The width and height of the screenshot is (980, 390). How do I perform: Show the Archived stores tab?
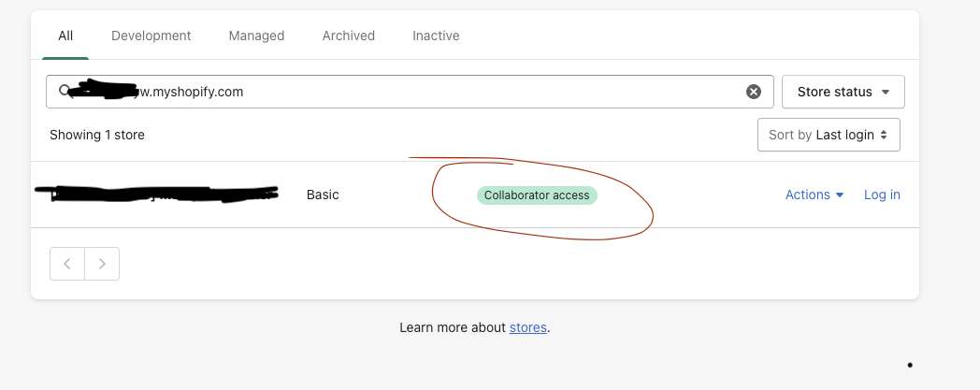tap(349, 36)
